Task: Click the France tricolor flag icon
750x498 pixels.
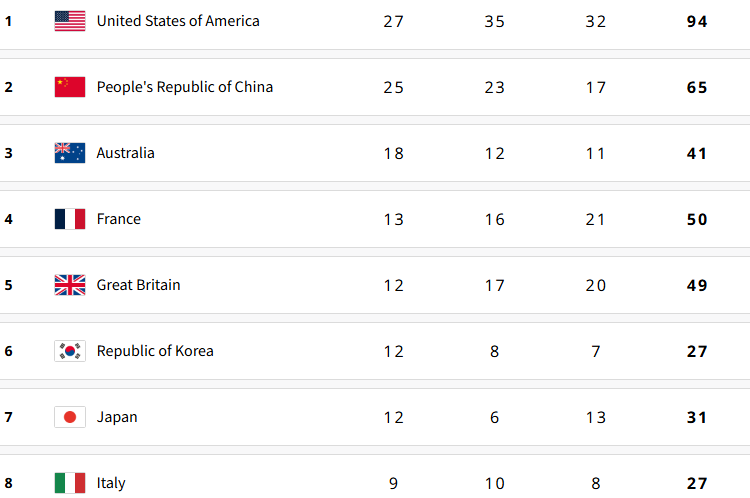Action: tap(70, 219)
